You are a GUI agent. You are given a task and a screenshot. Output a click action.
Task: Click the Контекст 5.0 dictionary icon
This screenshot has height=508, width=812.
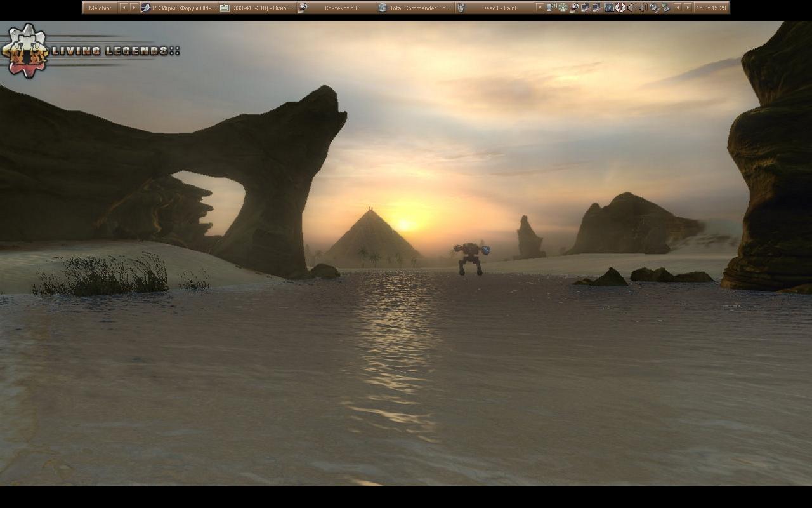click(x=303, y=8)
